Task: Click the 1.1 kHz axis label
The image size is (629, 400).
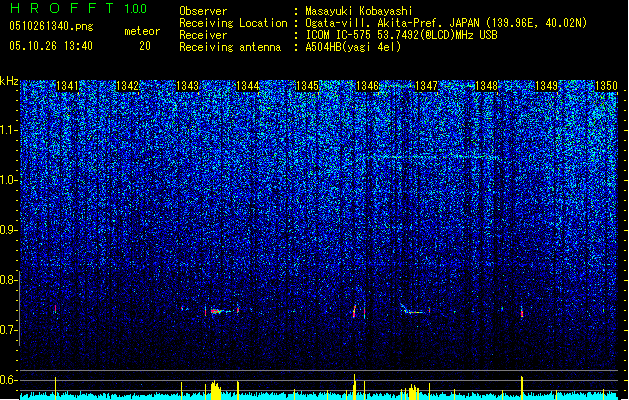Action: (9, 130)
